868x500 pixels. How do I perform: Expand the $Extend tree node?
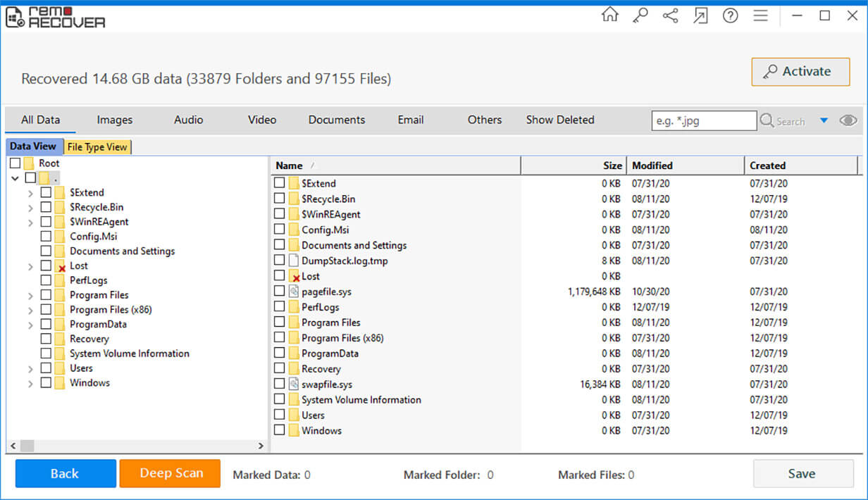coord(30,193)
